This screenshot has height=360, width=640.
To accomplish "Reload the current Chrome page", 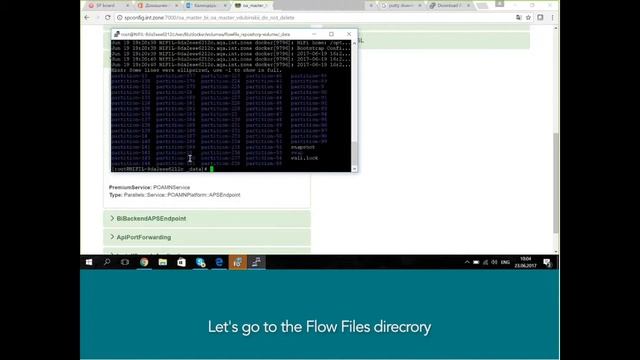I will coord(108,18).
